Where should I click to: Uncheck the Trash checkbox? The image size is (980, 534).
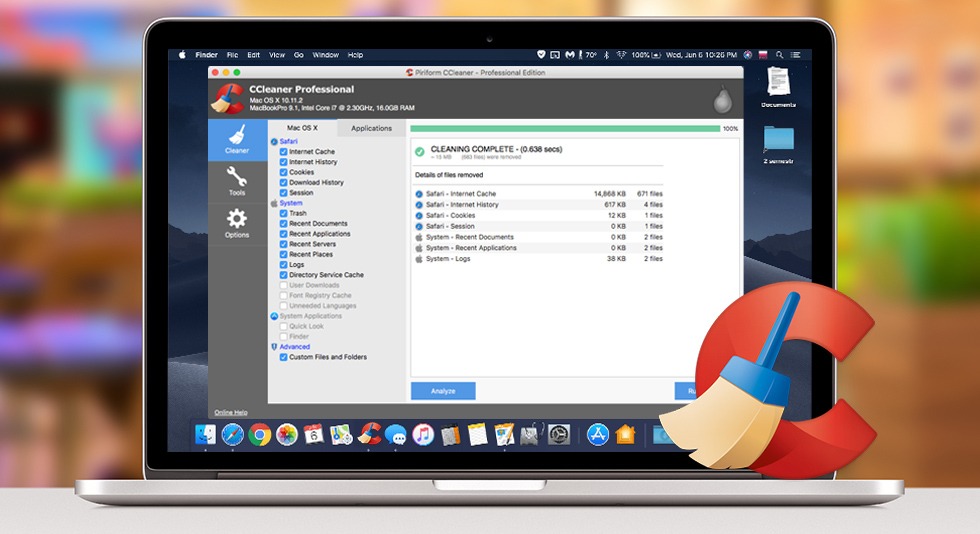tap(283, 213)
